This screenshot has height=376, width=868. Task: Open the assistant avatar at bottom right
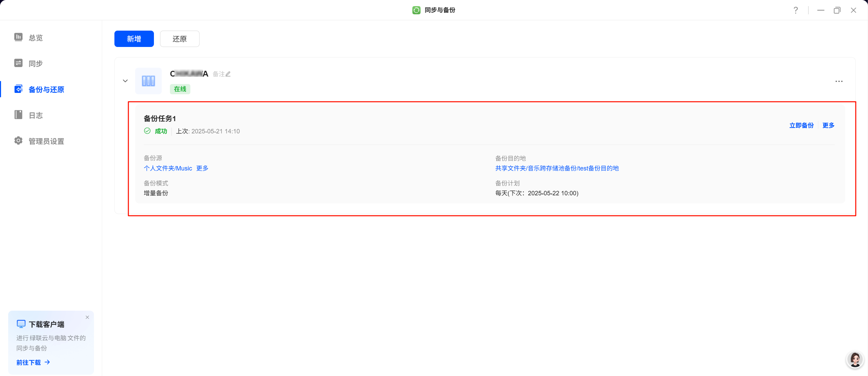[x=855, y=360]
